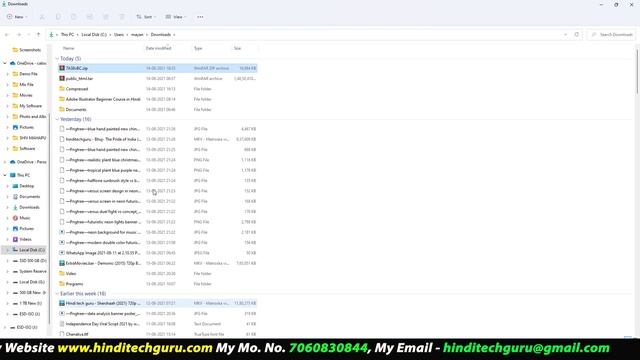Open address bar history dropdown arrow
The image size is (640, 360).
coord(565,35)
